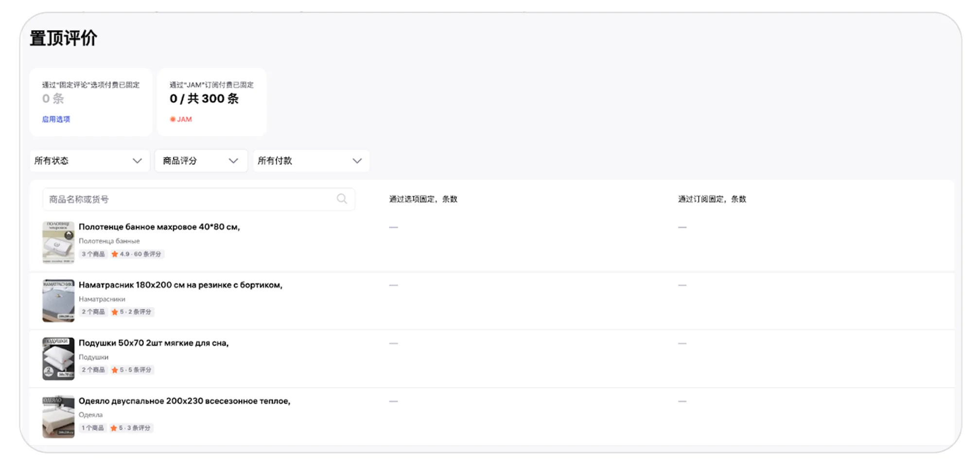
Task: Select the Подушки 50x70 product title
Action: coord(154,343)
